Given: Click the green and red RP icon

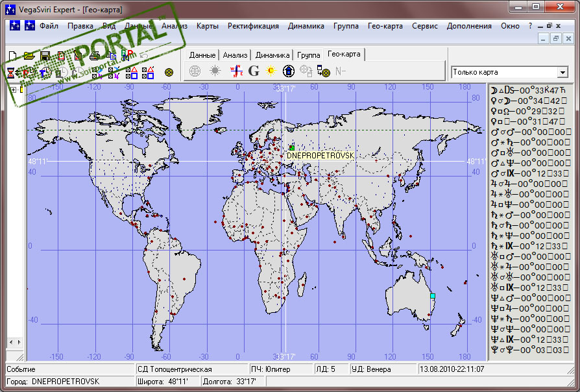Looking at the screenshot, I should 127,55.
